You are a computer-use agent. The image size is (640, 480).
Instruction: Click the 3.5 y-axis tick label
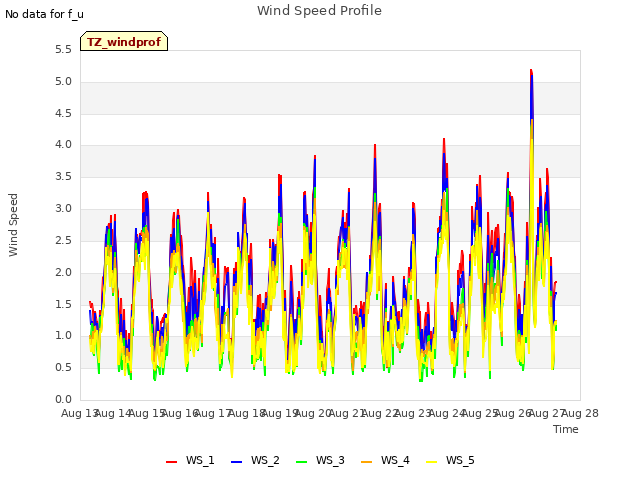63,177
